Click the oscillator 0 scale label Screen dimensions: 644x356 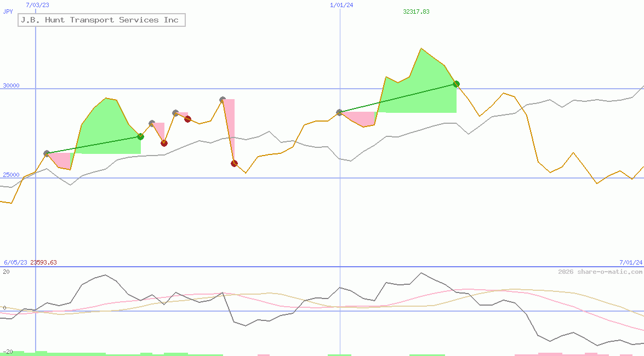pos(4,308)
